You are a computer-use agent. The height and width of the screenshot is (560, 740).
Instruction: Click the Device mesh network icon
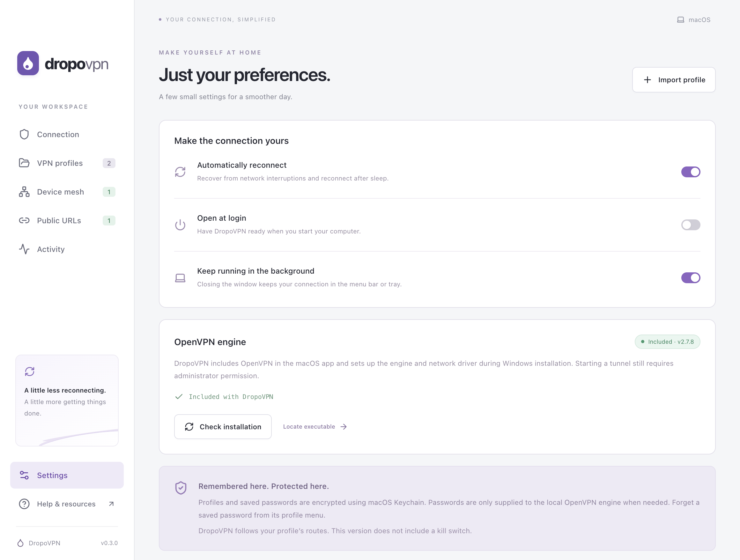[24, 192]
